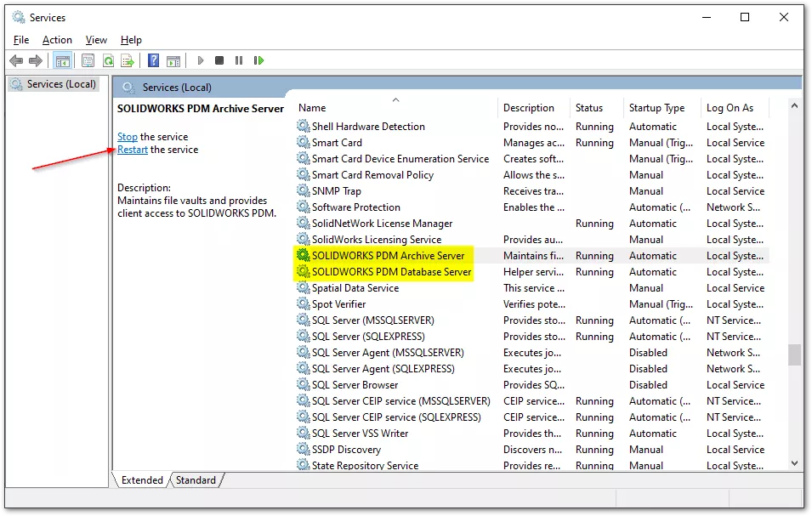Select the Smart Card Device Enumeration Service row

[x=532, y=158]
